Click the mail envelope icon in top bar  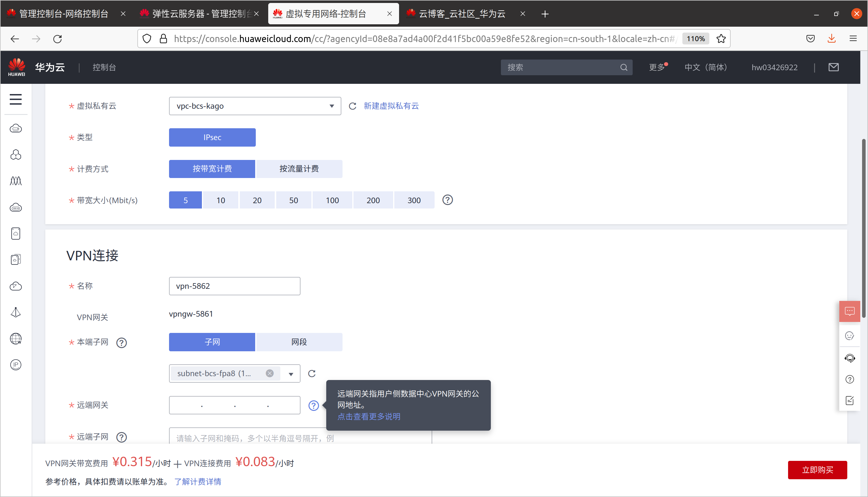833,67
